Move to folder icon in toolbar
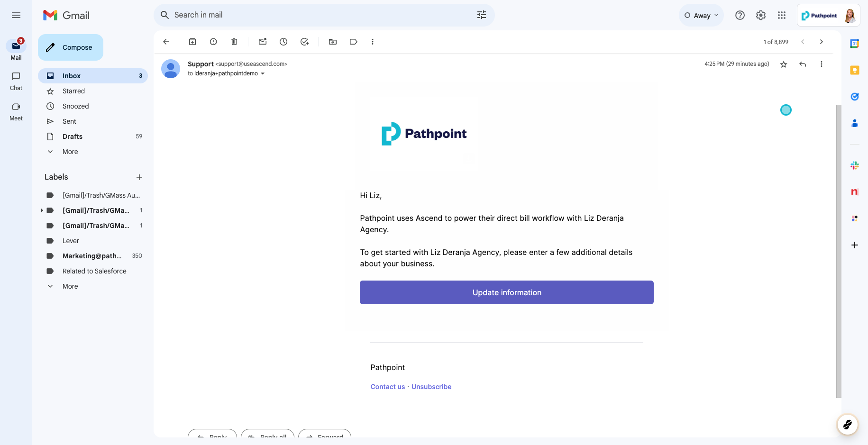This screenshot has width=868, height=445. [x=333, y=42]
